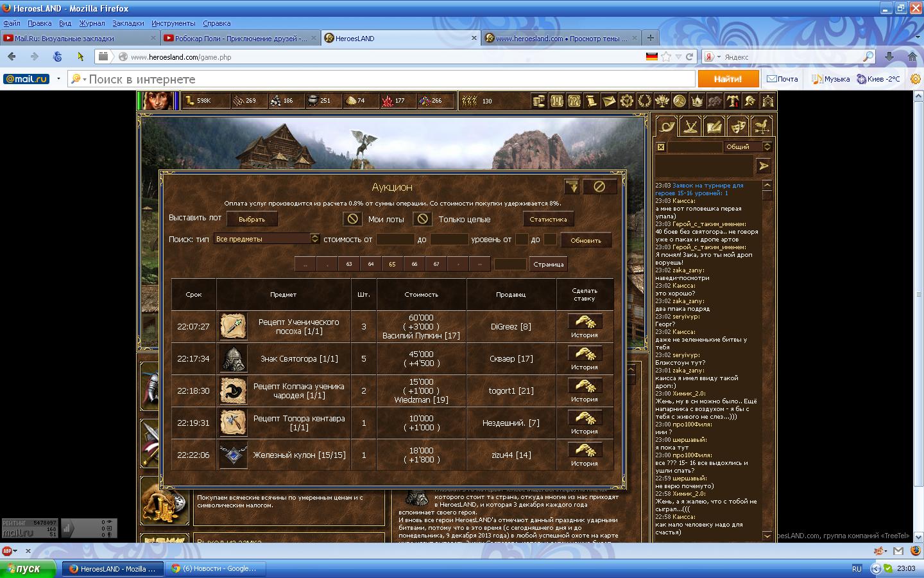Viewport: 924px width, 578px height.
Task: Switch to the Робокар Поли browser tab
Action: (x=240, y=39)
